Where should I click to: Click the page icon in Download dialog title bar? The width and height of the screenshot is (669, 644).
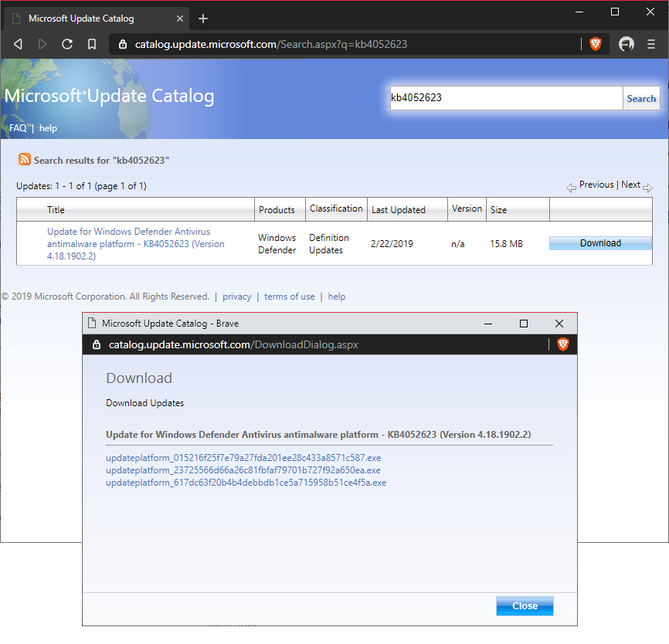(92, 323)
